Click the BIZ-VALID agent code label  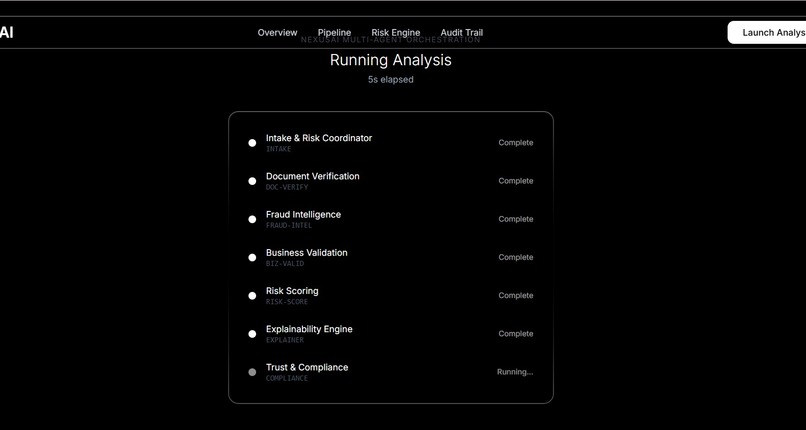tap(285, 264)
